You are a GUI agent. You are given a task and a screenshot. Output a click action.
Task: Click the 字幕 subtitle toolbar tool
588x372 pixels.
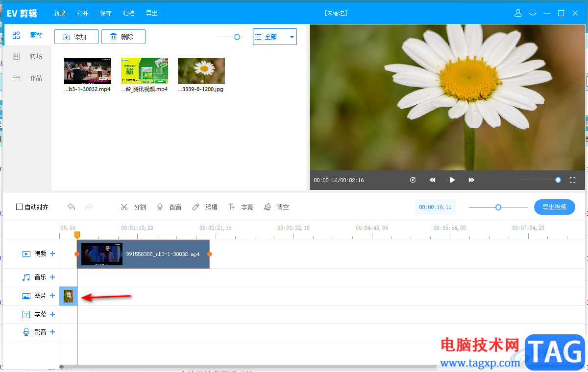pyautogui.click(x=241, y=207)
